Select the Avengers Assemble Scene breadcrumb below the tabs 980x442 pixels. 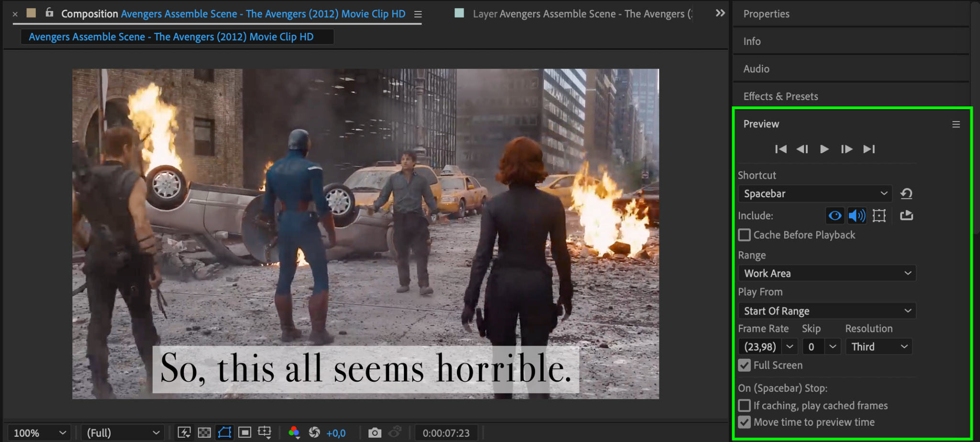[171, 37]
